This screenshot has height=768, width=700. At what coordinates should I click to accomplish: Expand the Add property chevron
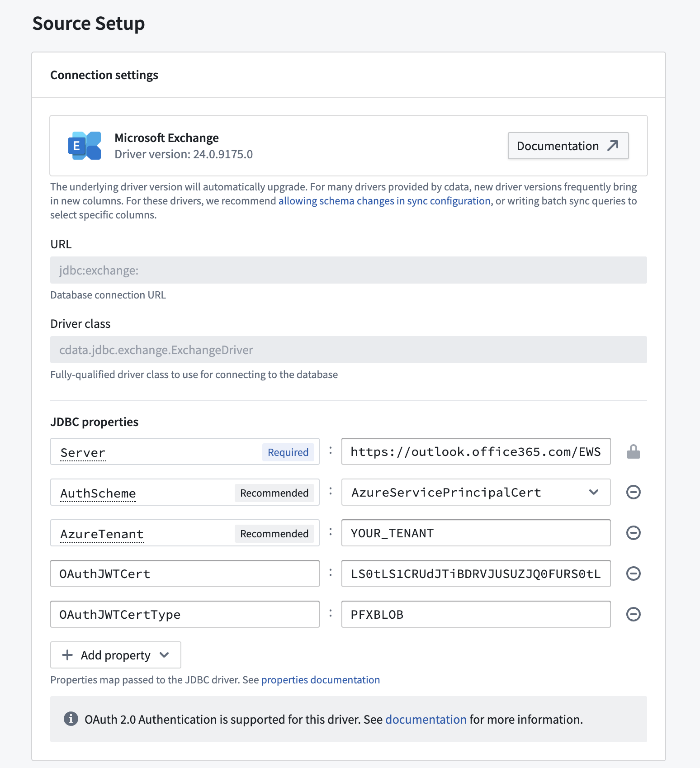165,655
